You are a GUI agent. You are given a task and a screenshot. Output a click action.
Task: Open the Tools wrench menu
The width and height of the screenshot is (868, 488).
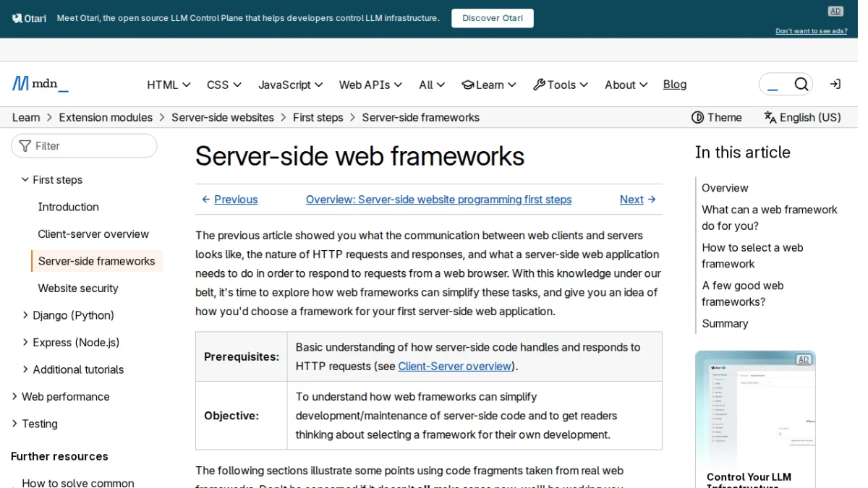tap(561, 85)
